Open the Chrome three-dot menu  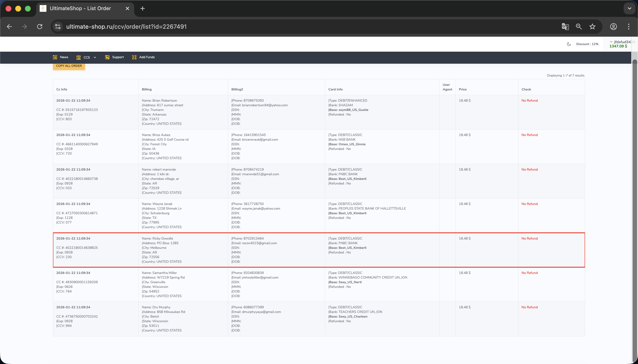click(x=629, y=27)
